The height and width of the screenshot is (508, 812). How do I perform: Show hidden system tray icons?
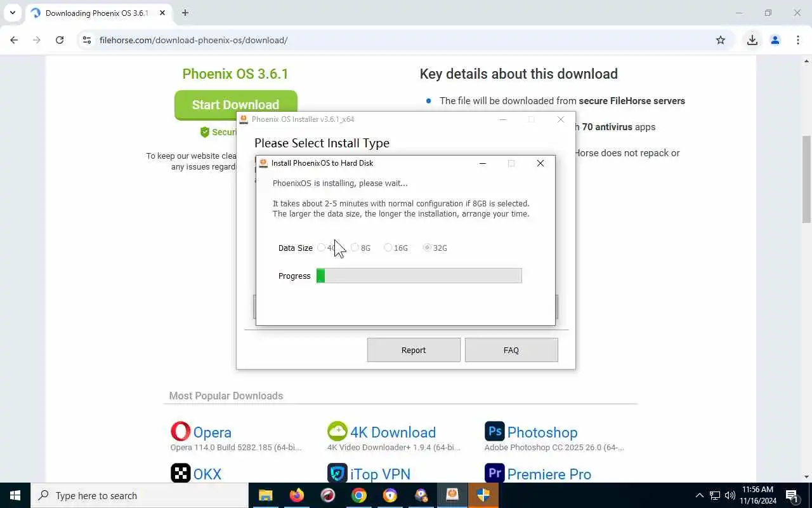coord(700,495)
